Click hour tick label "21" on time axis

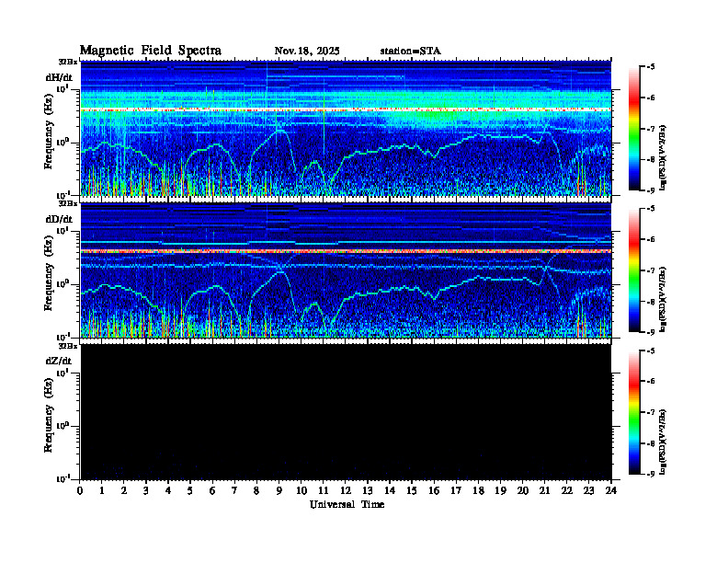(x=544, y=491)
